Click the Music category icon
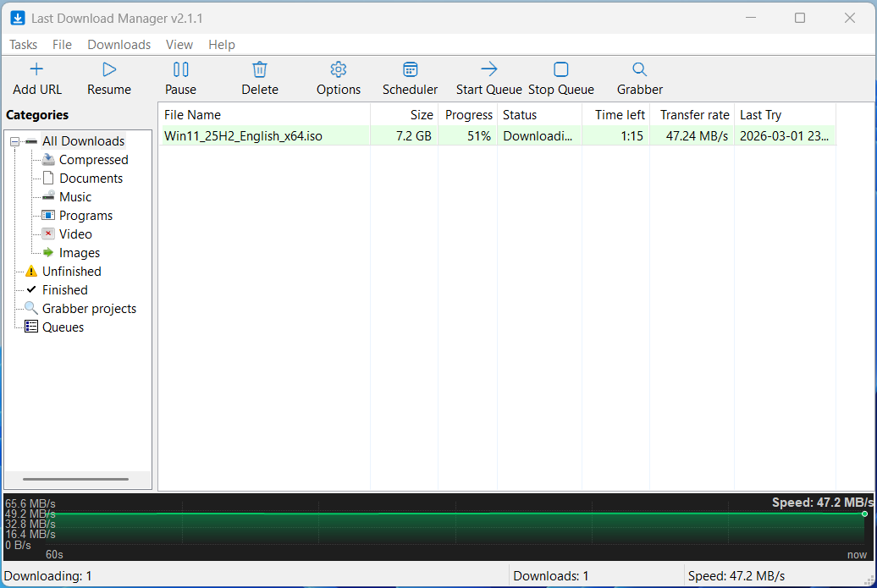Image resolution: width=877 pixels, height=588 pixels. click(48, 196)
